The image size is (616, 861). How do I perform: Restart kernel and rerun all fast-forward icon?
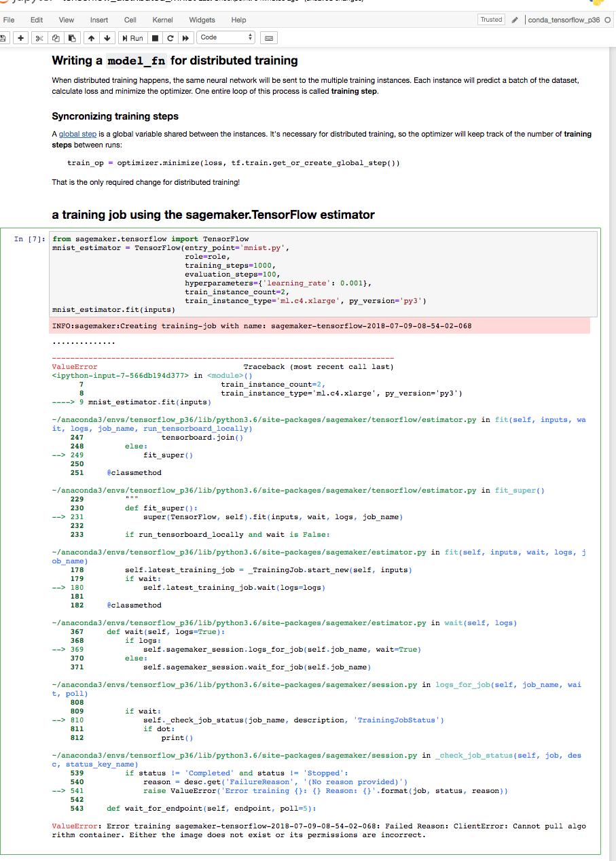[x=185, y=37]
